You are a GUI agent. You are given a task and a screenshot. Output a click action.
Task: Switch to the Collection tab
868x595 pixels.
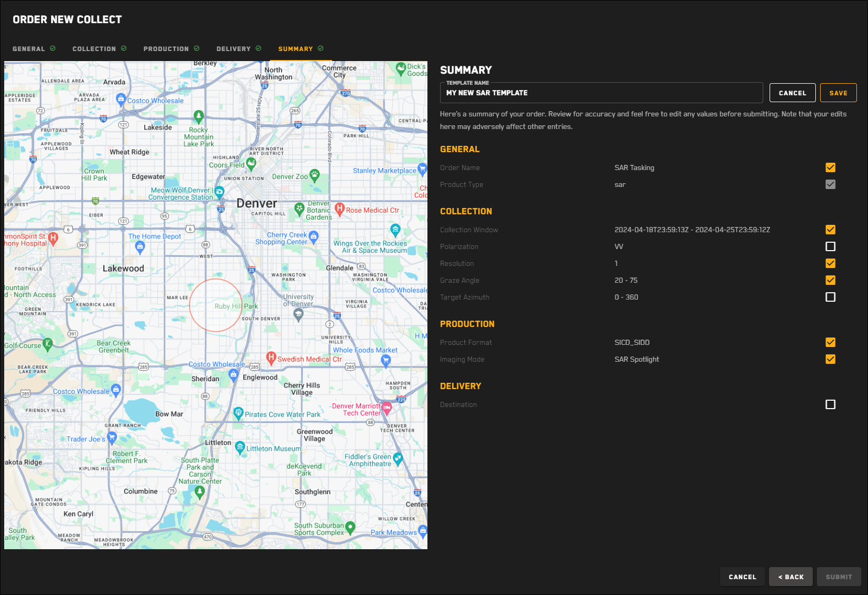94,49
